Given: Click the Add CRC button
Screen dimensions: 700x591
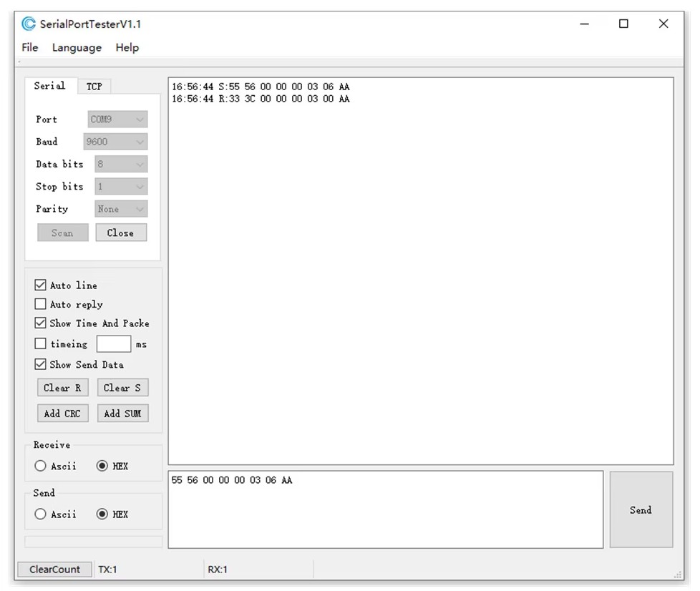Looking at the screenshot, I should click(x=62, y=413).
